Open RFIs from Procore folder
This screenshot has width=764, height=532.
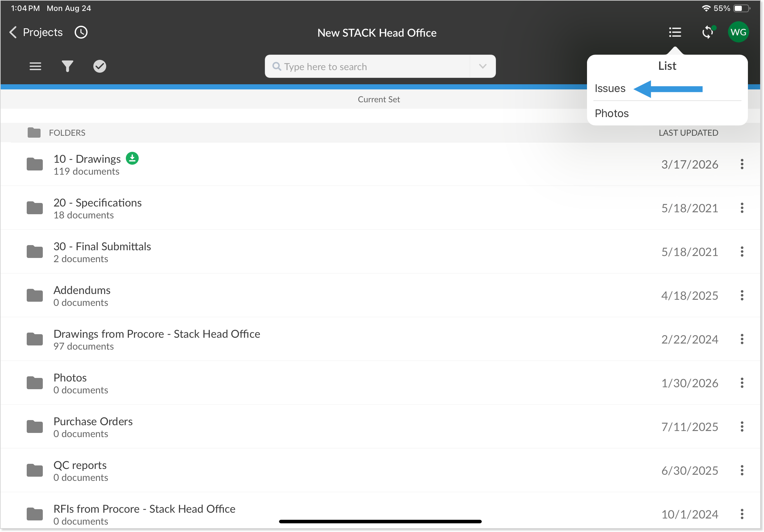380,511
